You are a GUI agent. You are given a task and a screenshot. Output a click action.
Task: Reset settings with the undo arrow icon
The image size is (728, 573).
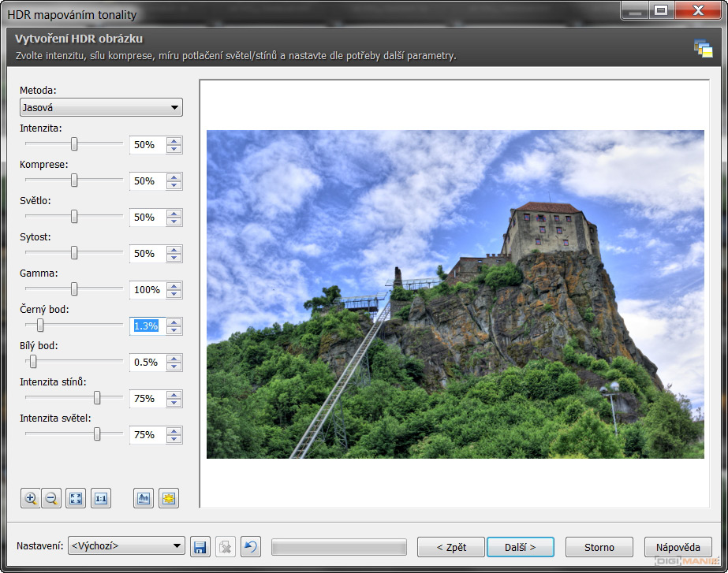coord(250,547)
